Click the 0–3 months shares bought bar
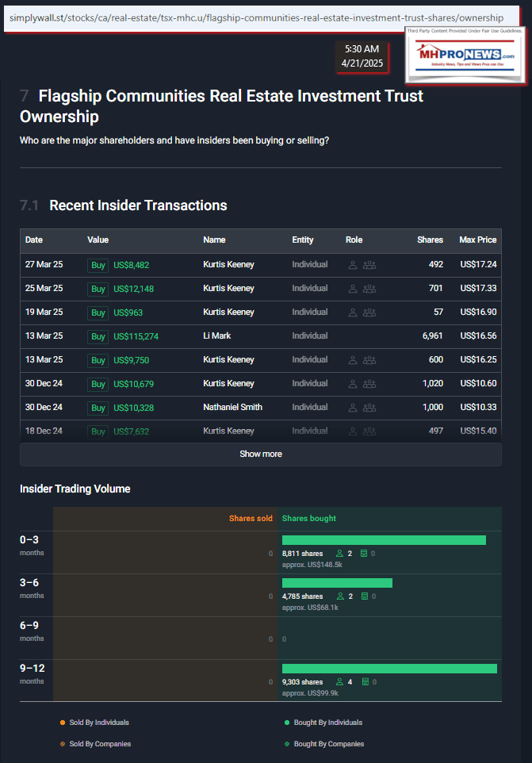532x763 pixels. click(384, 540)
